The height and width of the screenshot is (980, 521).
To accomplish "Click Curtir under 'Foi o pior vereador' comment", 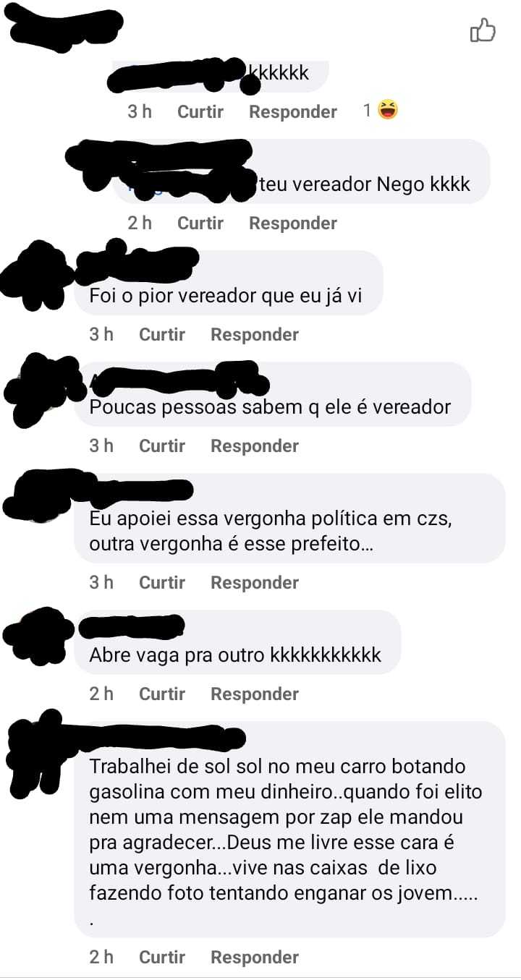I will [162, 334].
